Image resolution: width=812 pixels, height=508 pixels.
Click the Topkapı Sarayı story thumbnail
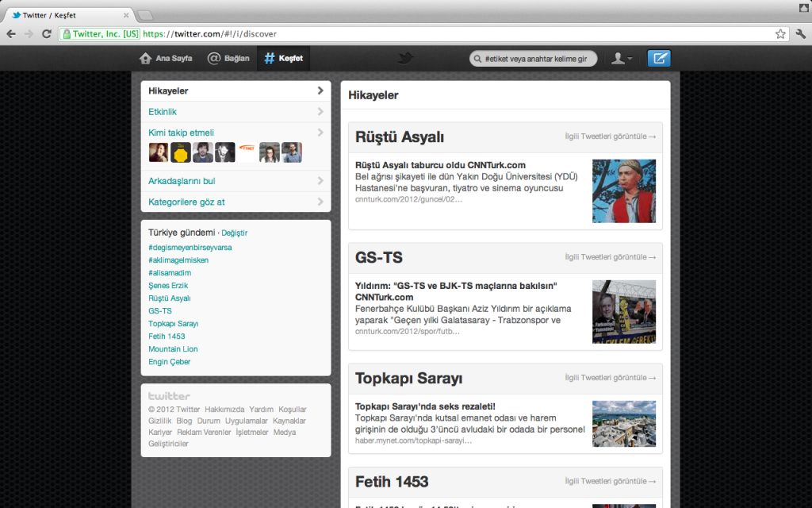tap(624, 423)
